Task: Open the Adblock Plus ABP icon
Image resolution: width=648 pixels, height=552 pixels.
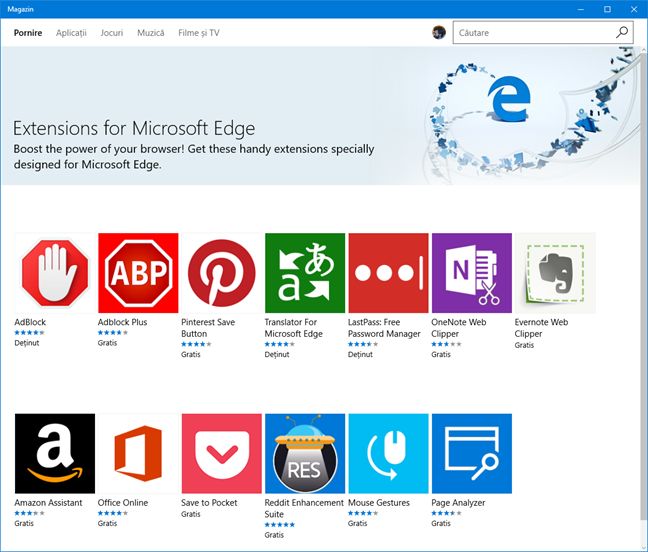Action: click(138, 273)
